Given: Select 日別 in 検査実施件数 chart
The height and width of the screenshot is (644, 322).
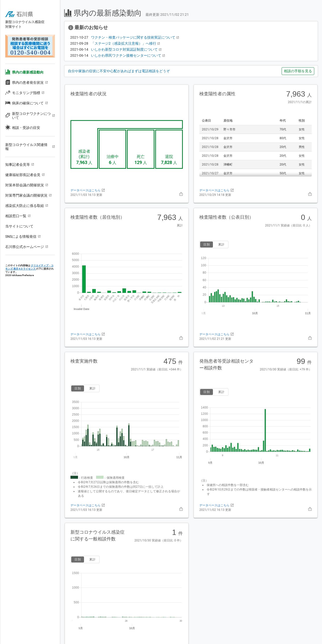Looking at the screenshot, I should point(77,388).
